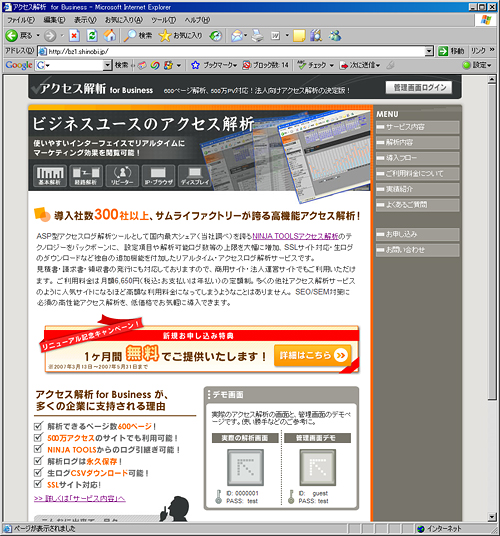Click the Research books icon
The width and height of the screenshot is (500, 536).
coord(316,36)
